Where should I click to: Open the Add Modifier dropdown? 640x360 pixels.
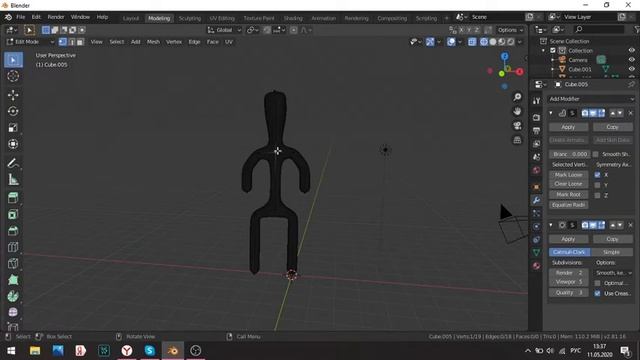[x=591, y=99]
